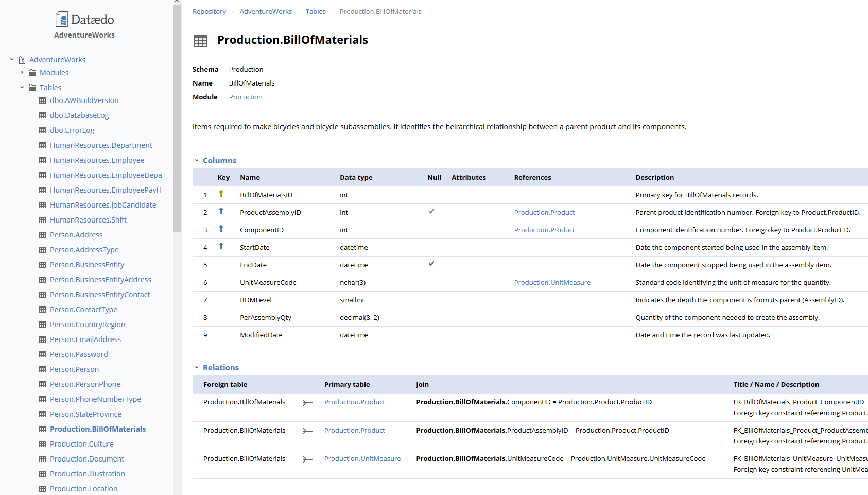Open the Production.UnitMeasure reference link in Columns
This screenshot has height=495, width=868.
[552, 283]
